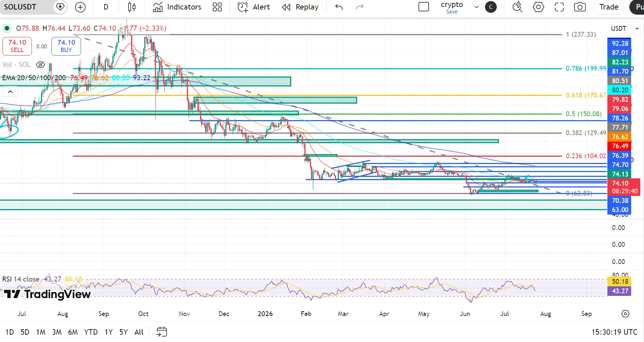Open chart settings hexagon icon
This screenshot has width=644, height=342.
(x=538, y=7)
